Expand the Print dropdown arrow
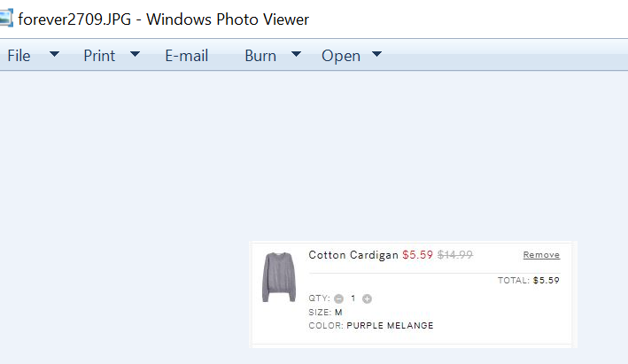The height and width of the screenshot is (364, 628). pyautogui.click(x=135, y=55)
